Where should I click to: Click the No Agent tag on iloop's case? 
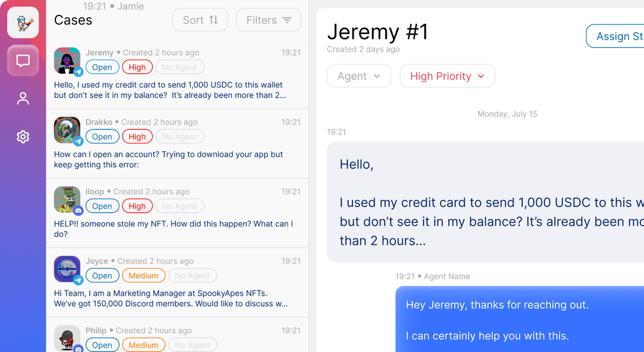[x=179, y=206]
